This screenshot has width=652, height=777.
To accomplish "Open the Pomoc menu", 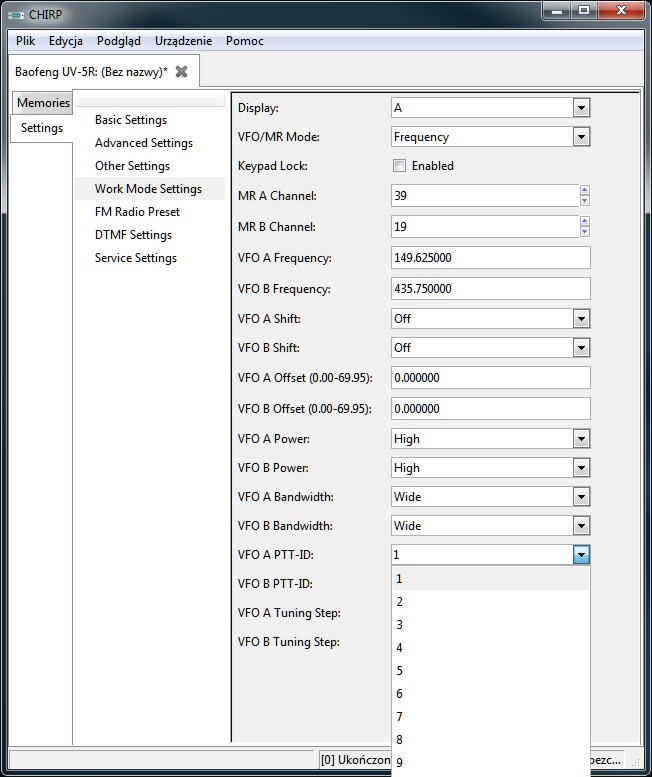I will point(245,41).
